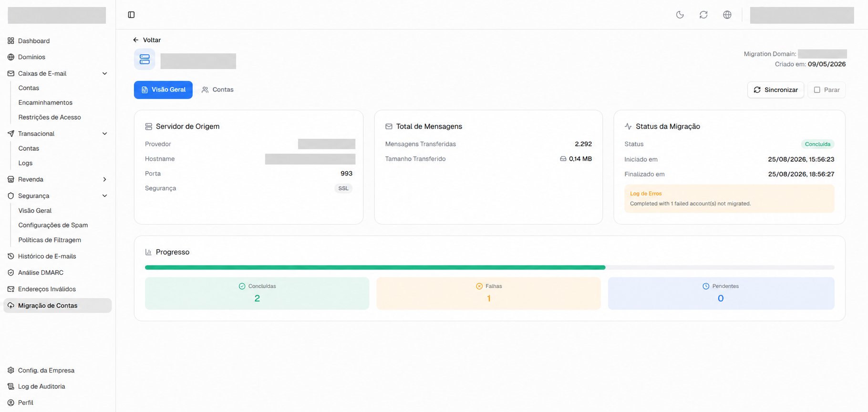Screen dimensions: 868x412
Task: Click the Caixas de E-mail envelope icon
Action: (x=11, y=73)
